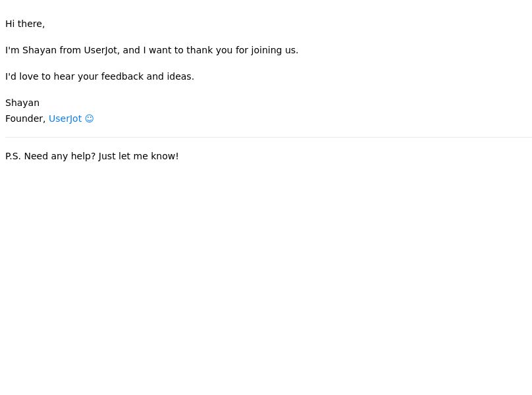Viewport: 532px width, 395px height.
Task: Click the 'Shayan' signature line
Action: point(22,103)
